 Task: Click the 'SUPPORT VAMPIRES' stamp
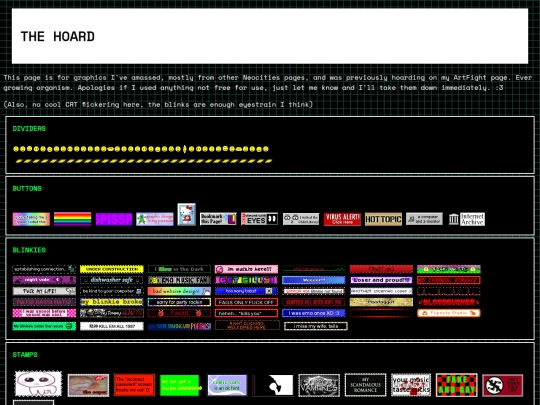click(x=319, y=385)
